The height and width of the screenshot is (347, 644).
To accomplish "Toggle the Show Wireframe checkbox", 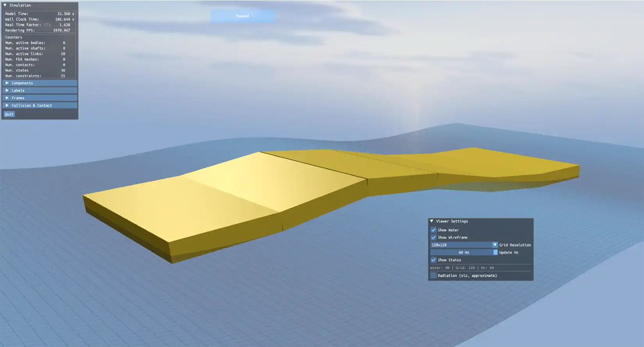I will point(433,237).
